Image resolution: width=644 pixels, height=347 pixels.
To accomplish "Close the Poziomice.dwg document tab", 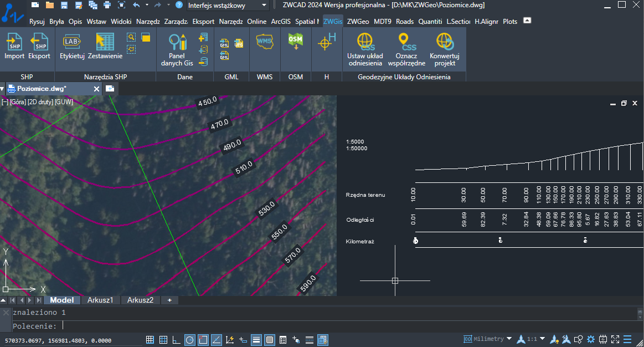I will (x=96, y=89).
